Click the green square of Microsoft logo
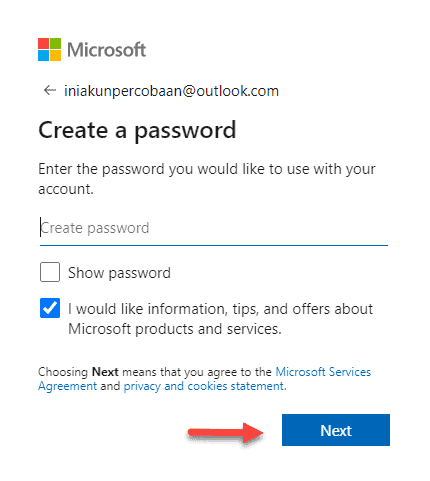 click(55, 44)
